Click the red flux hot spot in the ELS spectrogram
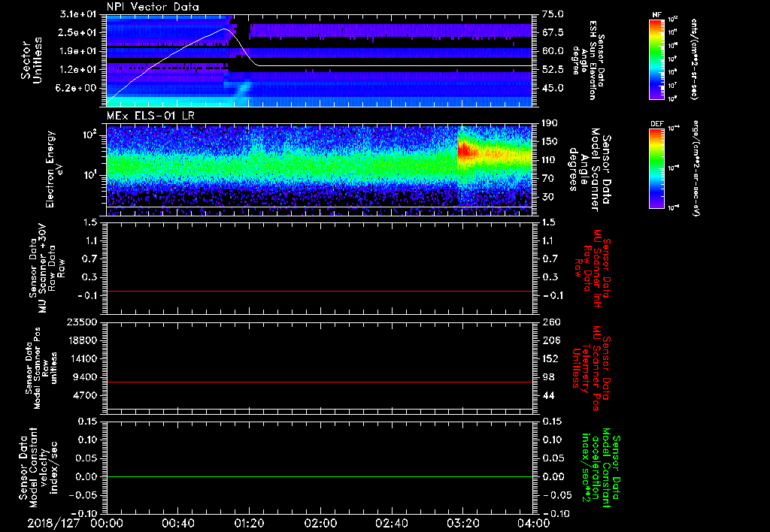The height and width of the screenshot is (532, 770). click(465, 150)
